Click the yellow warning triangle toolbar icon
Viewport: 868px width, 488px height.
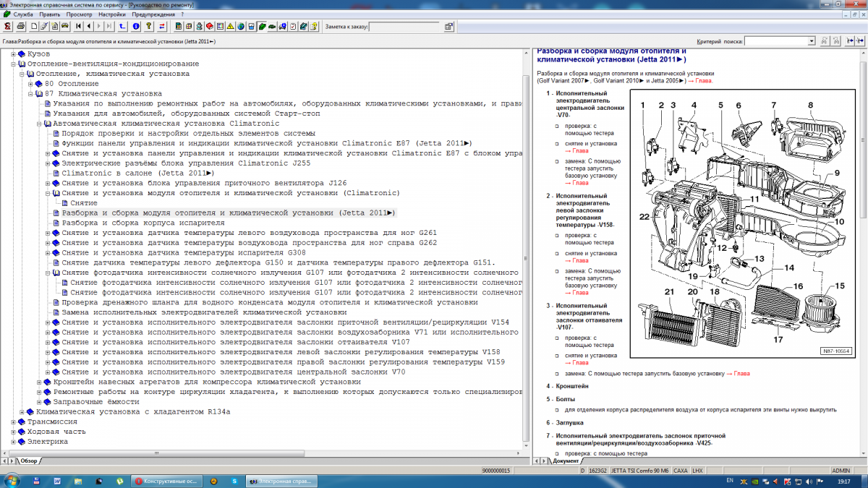pyautogui.click(x=230, y=27)
